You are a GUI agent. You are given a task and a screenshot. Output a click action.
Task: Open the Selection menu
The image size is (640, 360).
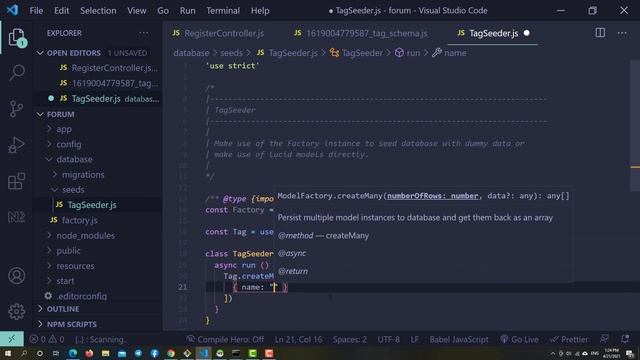pyautogui.click(x=98, y=11)
